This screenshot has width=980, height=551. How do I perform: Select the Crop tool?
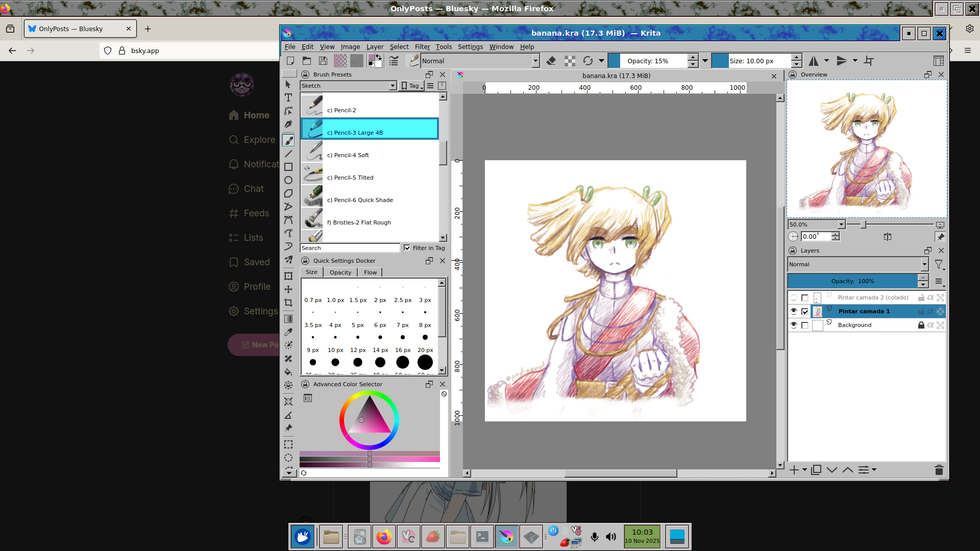pyautogui.click(x=288, y=303)
